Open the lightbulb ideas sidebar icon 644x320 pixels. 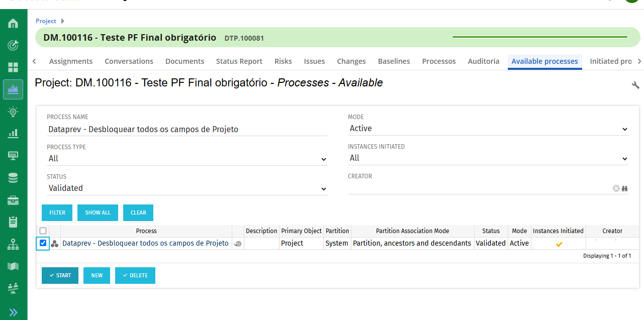14,112
